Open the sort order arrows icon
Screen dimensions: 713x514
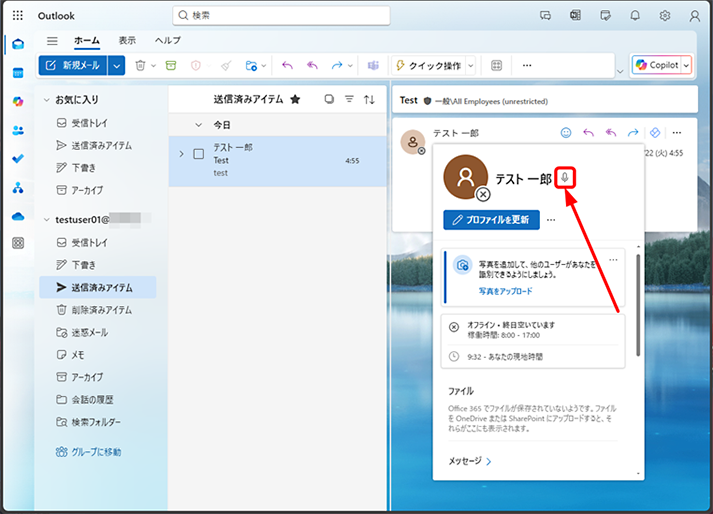(x=369, y=99)
